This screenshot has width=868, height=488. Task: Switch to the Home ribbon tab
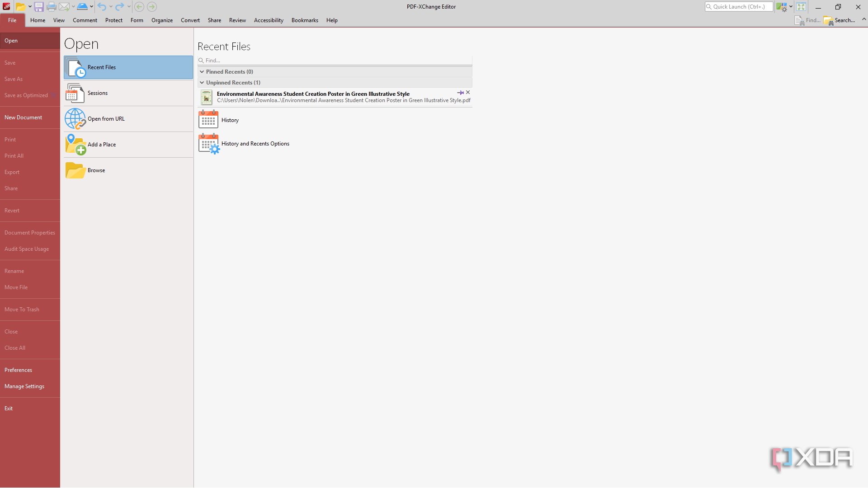(38, 20)
